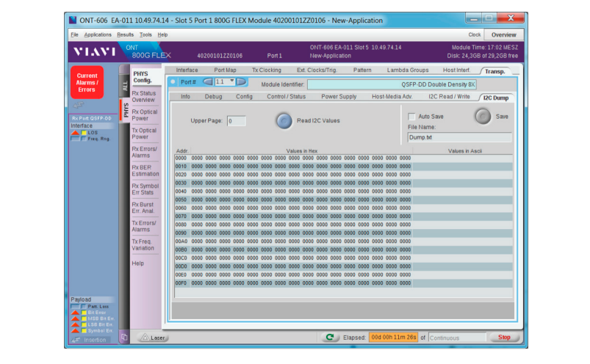The image size is (590, 364).
Task: Open the Port # 1.1 dropdown
Action: [225, 81]
